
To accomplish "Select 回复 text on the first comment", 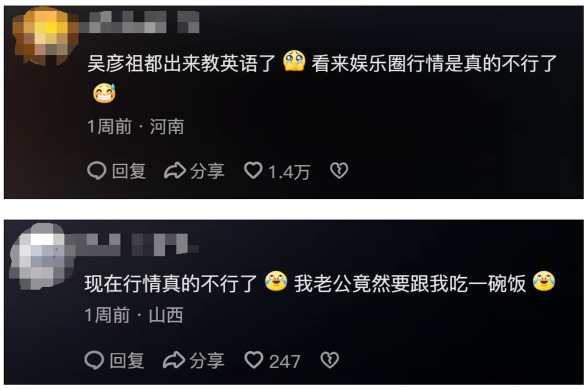I will pos(129,171).
